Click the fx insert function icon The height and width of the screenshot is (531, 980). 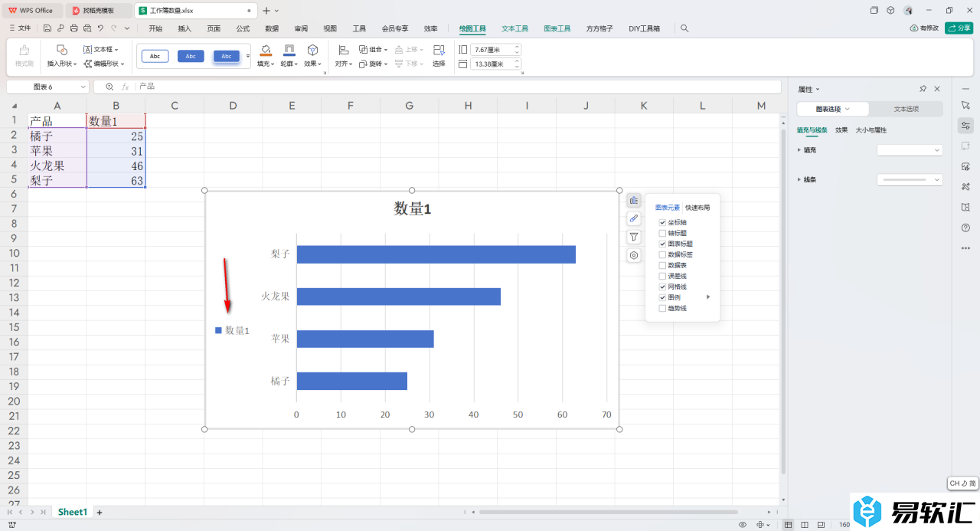tap(126, 87)
